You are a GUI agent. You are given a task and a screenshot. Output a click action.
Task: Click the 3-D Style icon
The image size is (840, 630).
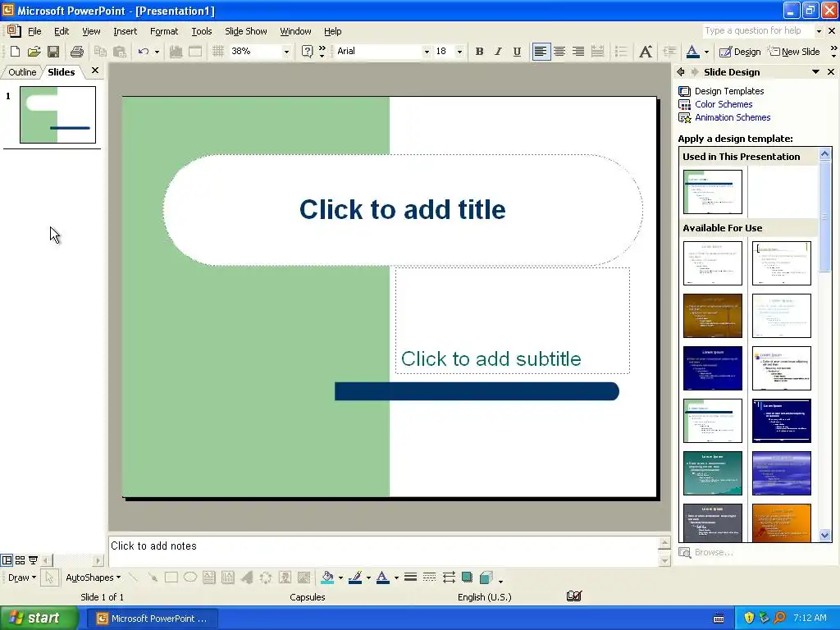tap(486, 577)
